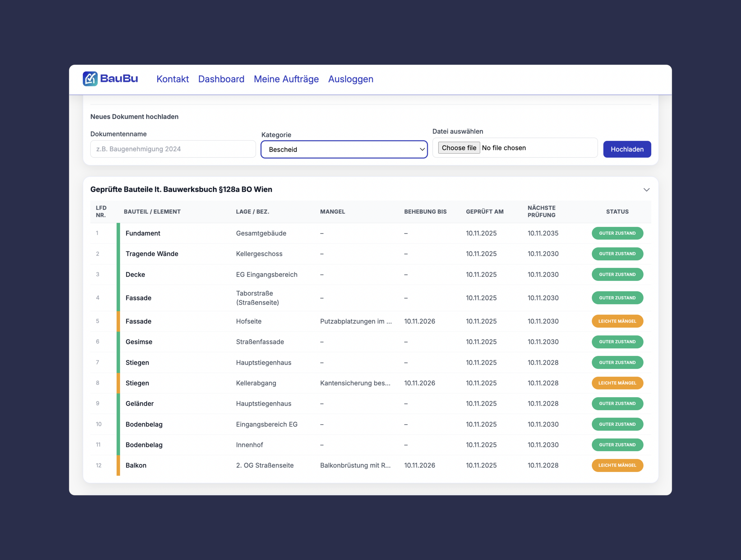The image size is (741, 560).
Task: Click the Kellergeschoss location cell
Action: coord(259,254)
